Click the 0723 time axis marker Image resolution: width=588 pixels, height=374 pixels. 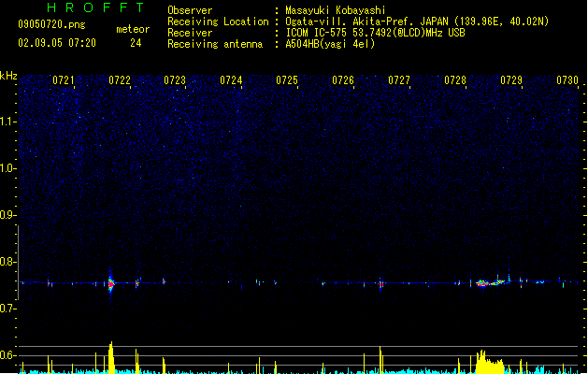175,80
